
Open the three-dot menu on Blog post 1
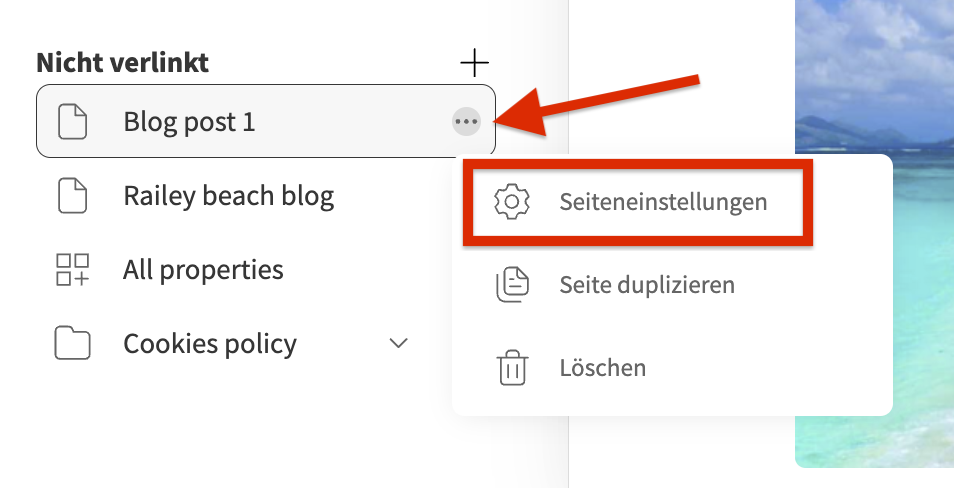pyautogui.click(x=466, y=122)
